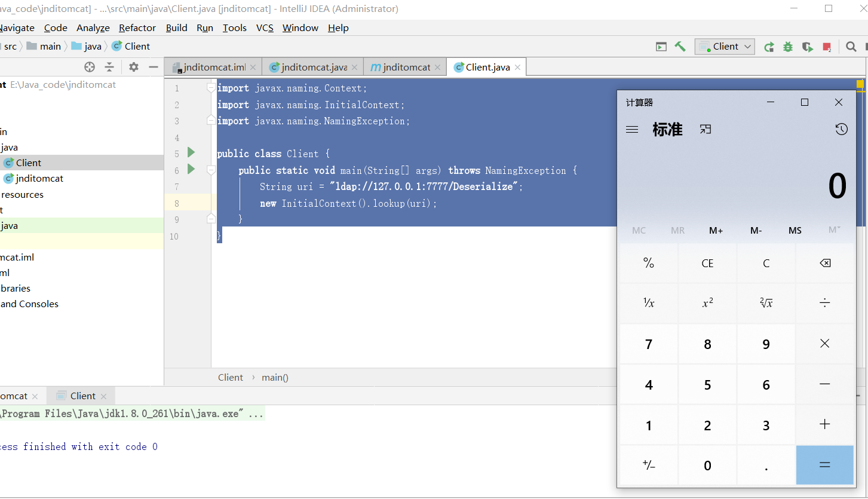Open the Build menu
The width and height of the screenshot is (868, 499).
pyautogui.click(x=177, y=28)
